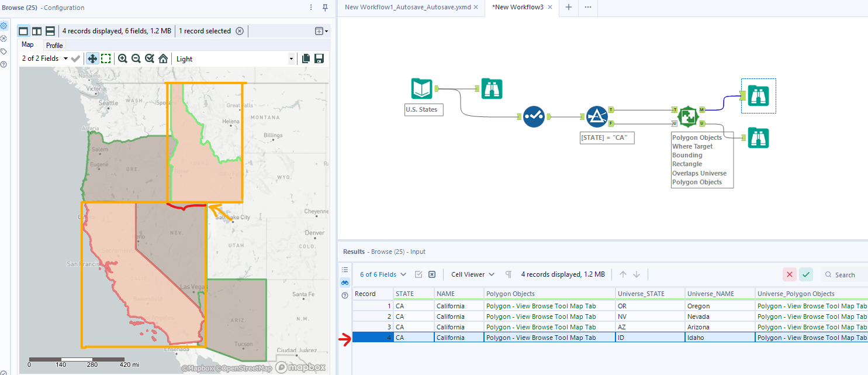The width and height of the screenshot is (868, 375).
Task: Switch to side-by-side view layout
Action: tap(37, 31)
